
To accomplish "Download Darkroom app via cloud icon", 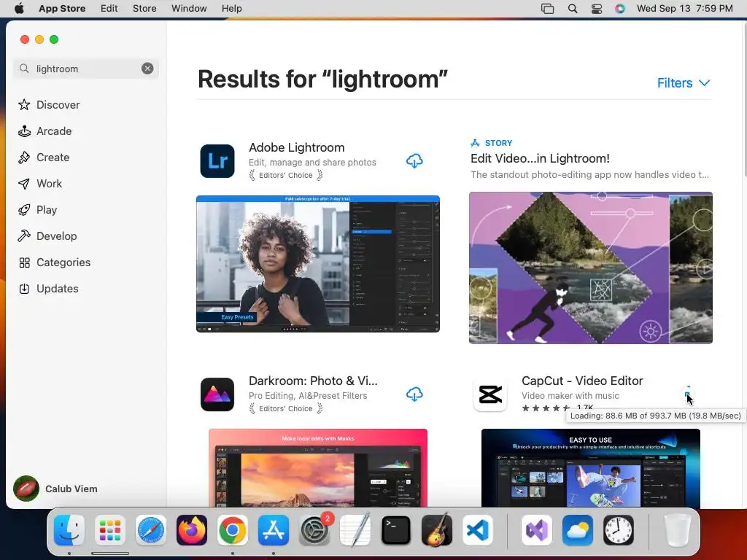I will point(414,394).
